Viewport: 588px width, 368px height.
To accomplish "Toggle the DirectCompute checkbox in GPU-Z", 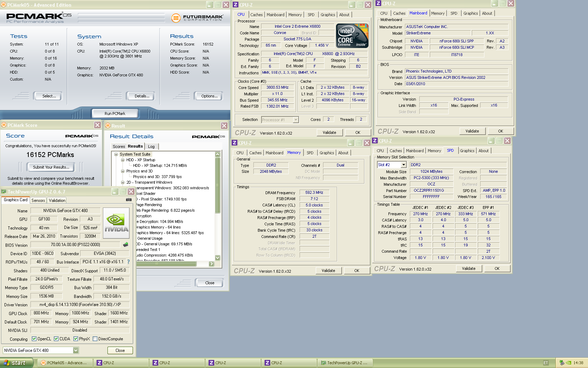I will click(95, 339).
